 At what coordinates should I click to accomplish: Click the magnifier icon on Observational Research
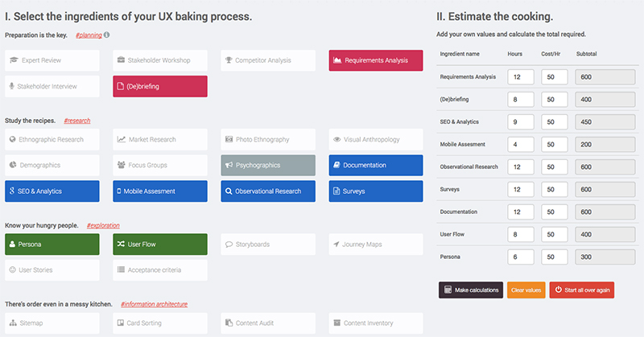click(x=229, y=191)
